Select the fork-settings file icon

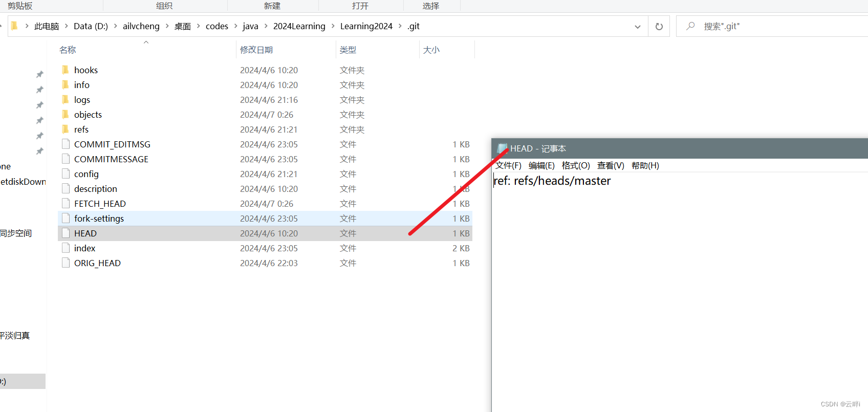(x=66, y=218)
